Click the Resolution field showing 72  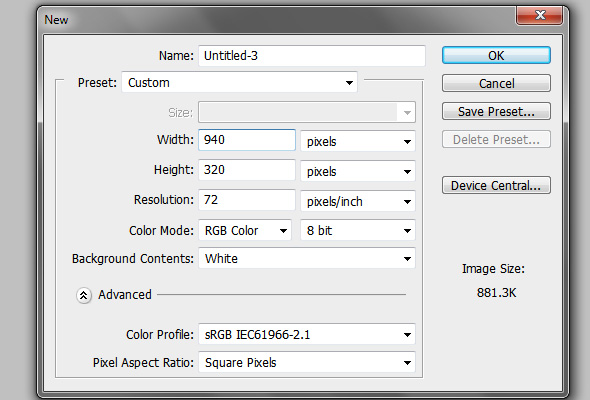247,200
